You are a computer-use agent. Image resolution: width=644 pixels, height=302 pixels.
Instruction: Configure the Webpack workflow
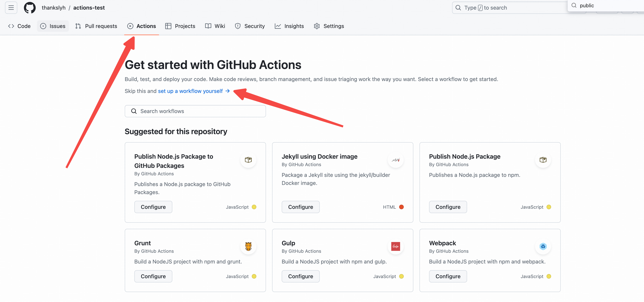(448, 276)
